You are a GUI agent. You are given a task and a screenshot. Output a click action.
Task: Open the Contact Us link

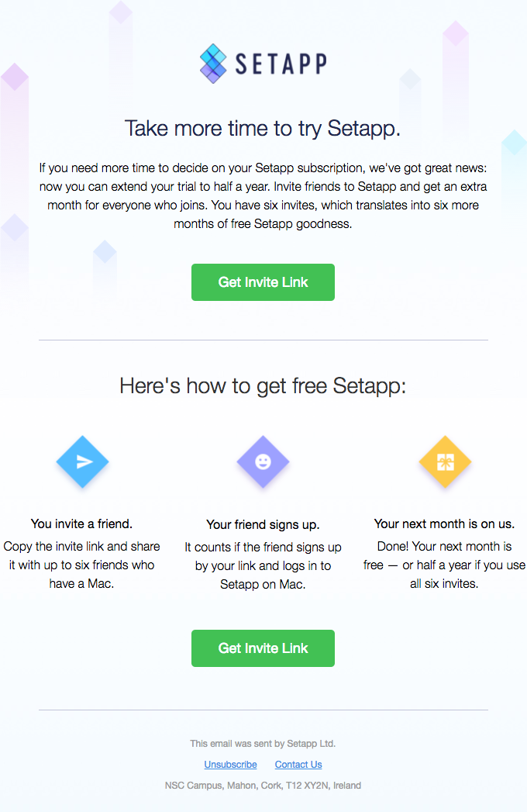298,765
